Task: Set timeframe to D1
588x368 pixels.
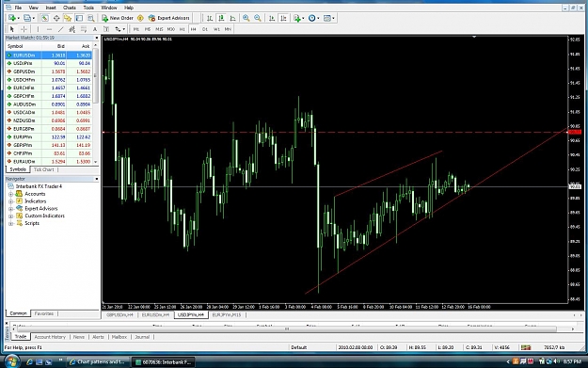Action: [205, 29]
